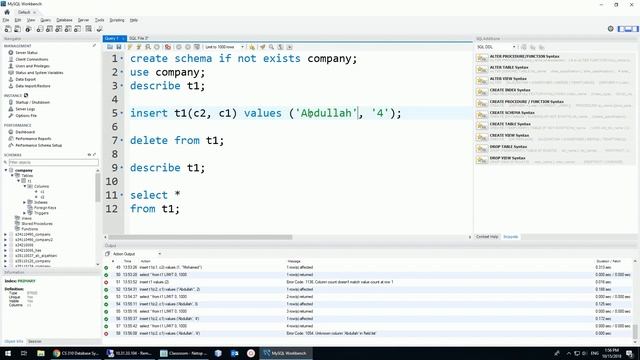The width and height of the screenshot is (640, 360).
Task: Execute the statement under the cursor
Action: pyautogui.click(x=139, y=47)
